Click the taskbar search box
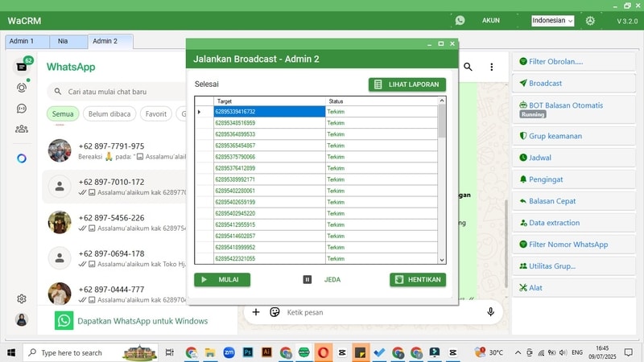This screenshot has height=362, width=644. pos(91,352)
